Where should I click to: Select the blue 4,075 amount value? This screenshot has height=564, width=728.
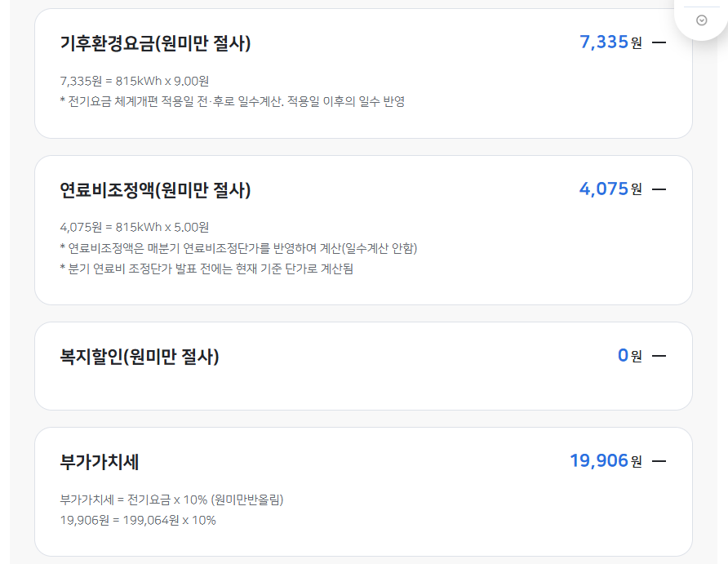(x=602, y=189)
